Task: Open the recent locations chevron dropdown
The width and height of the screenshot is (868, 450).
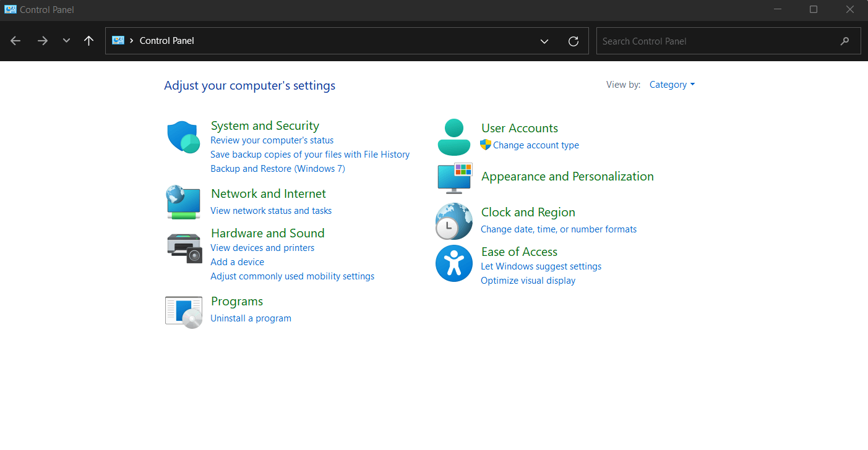Action: [x=66, y=41]
